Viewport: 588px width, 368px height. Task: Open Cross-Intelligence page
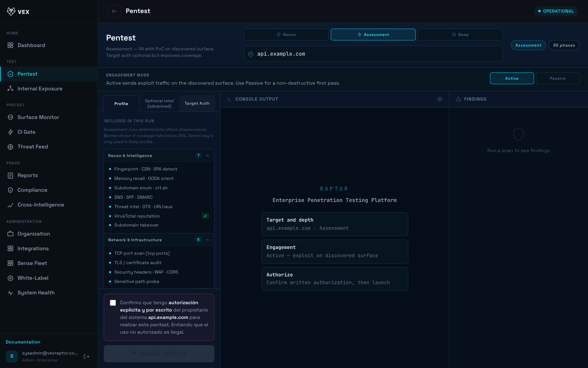point(49,205)
